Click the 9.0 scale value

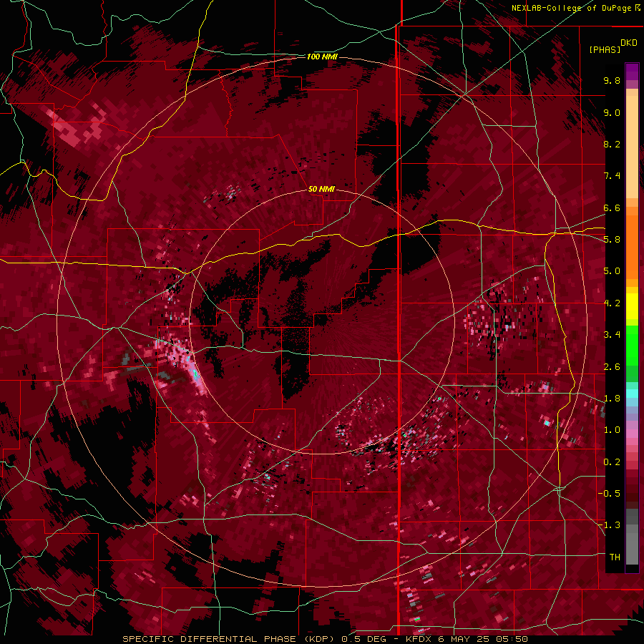612,112
